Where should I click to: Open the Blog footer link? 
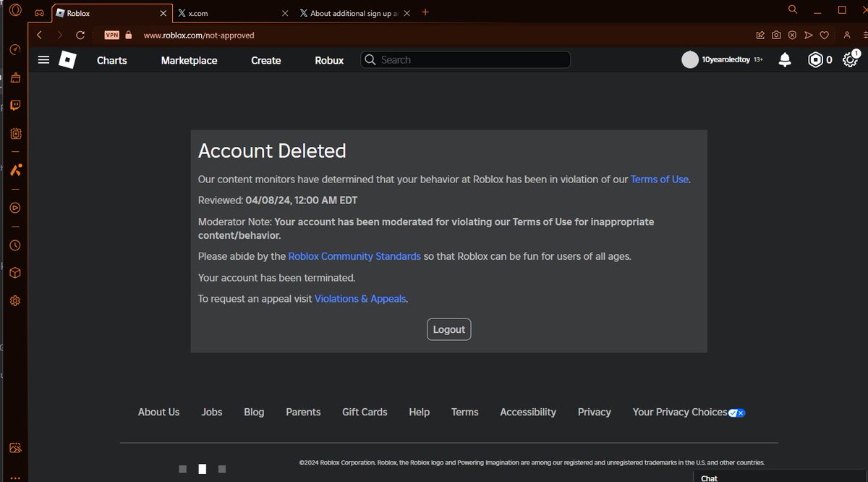point(254,412)
